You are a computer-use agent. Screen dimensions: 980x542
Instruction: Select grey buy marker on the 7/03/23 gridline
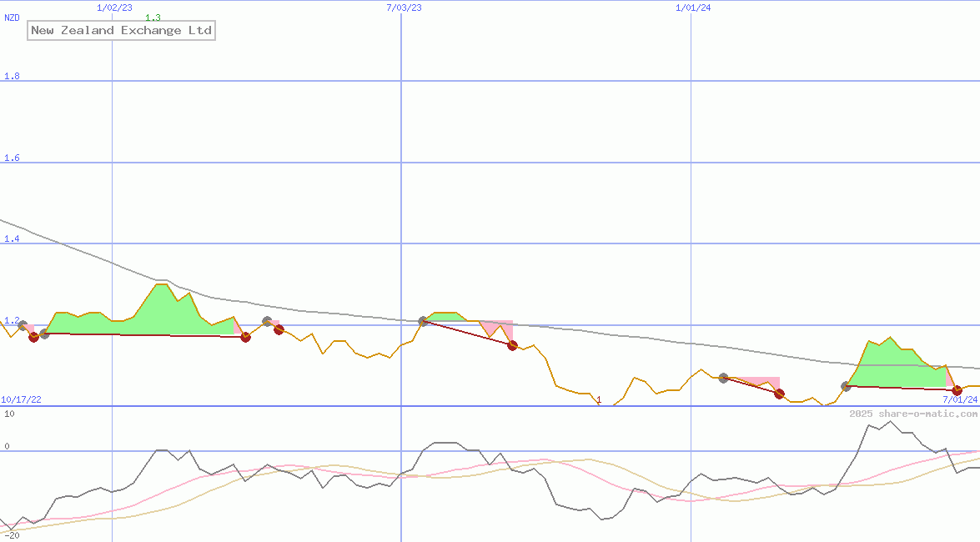point(424,321)
